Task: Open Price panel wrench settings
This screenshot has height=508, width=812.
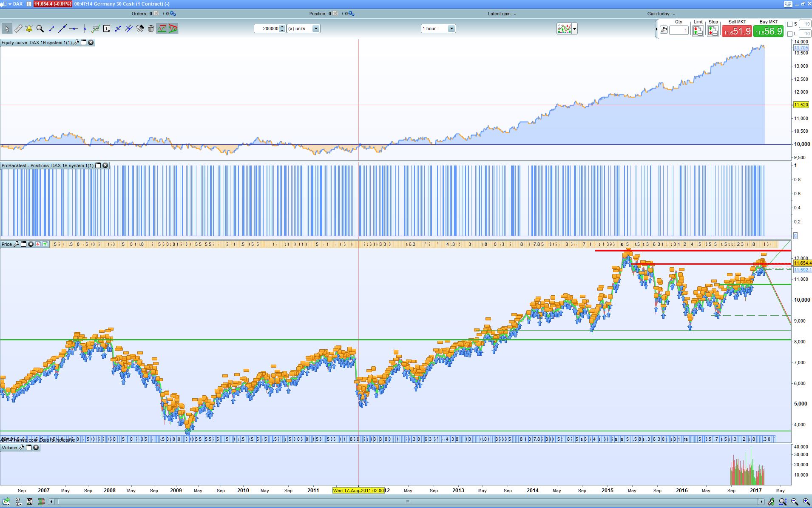Action: click(x=16, y=244)
